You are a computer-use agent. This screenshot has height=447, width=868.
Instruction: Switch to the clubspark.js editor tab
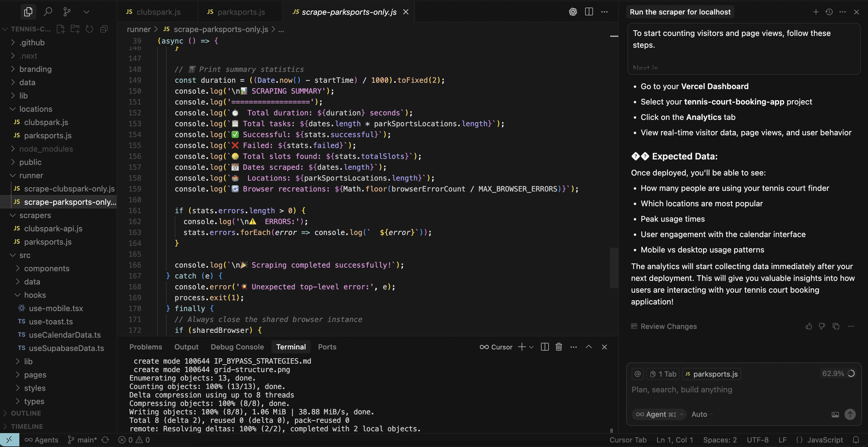[158, 12]
